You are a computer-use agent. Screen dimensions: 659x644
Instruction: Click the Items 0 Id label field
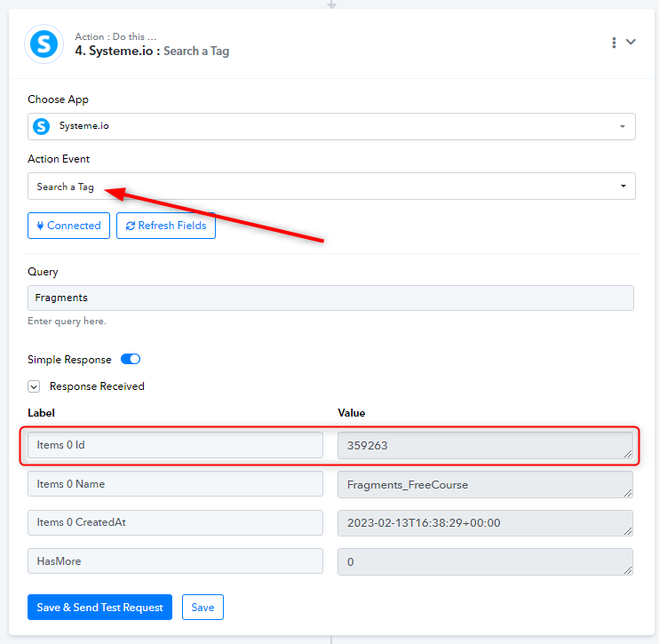coord(175,445)
